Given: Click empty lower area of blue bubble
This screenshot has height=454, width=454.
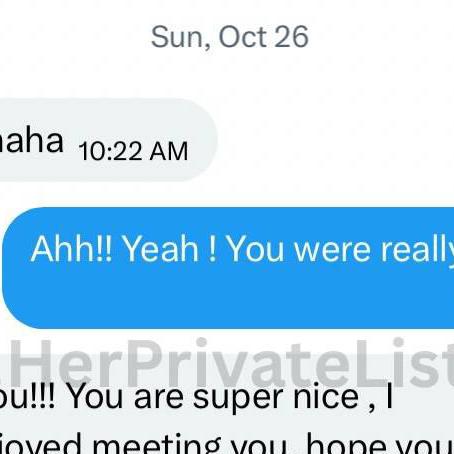Looking at the screenshot, I should [228, 300].
